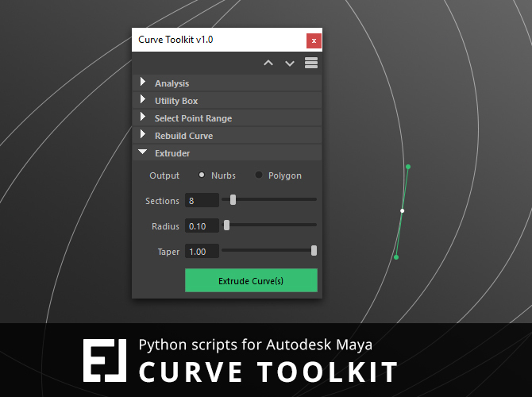
Task: Click the Curve Toolkit v1.0 title text
Action: tap(175, 40)
